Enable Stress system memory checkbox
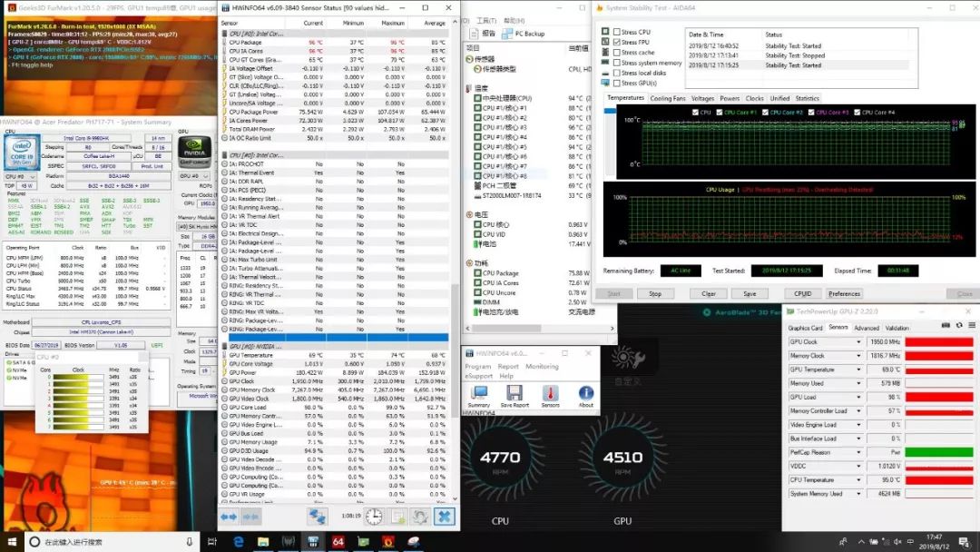Screen dimensions: 980x552 tap(617, 63)
